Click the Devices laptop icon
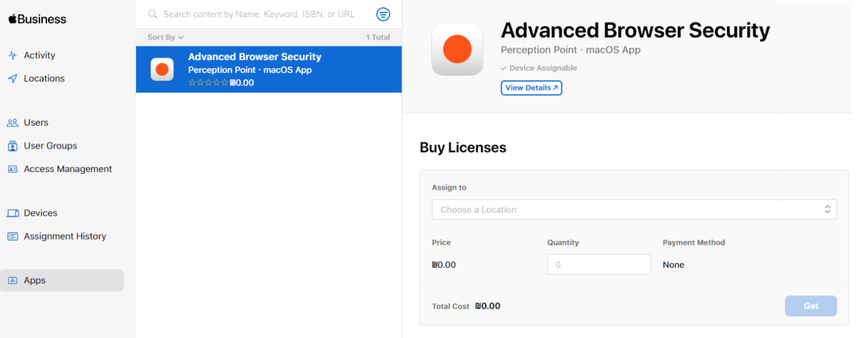The image size is (868, 338). tap(12, 213)
